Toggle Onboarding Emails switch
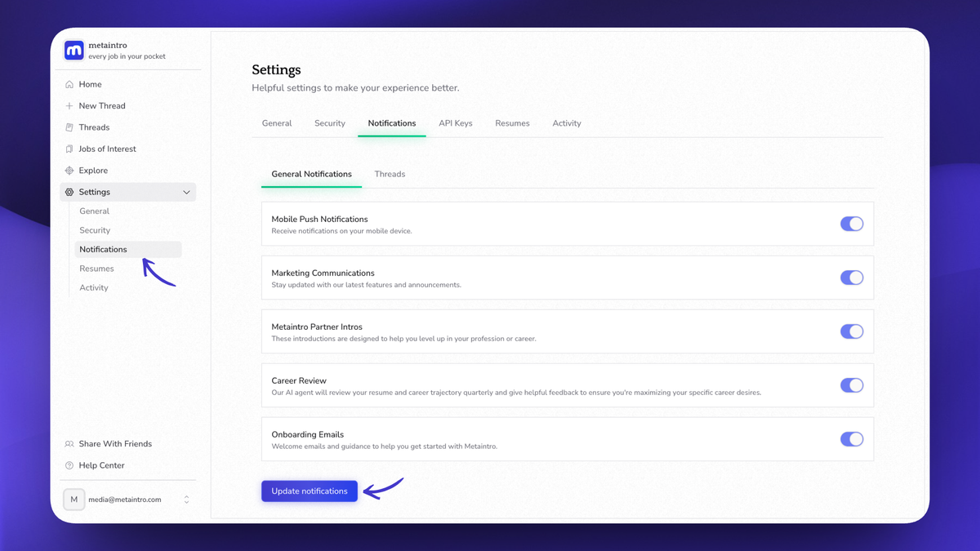 (852, 439)
